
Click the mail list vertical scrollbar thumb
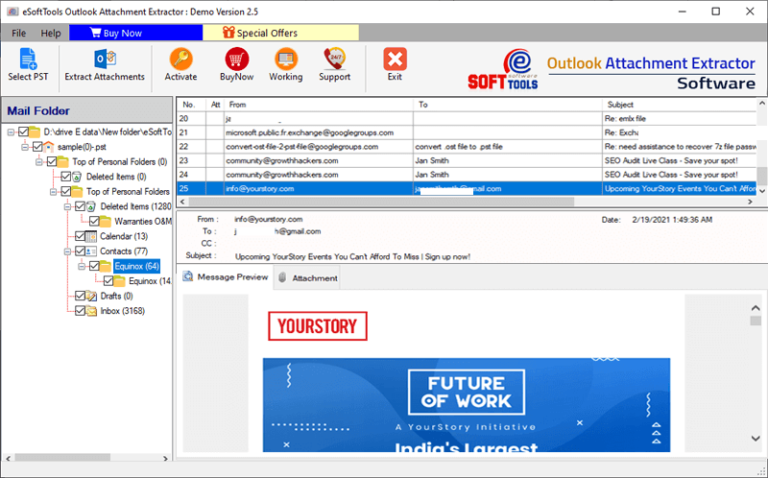pos(762,176)
